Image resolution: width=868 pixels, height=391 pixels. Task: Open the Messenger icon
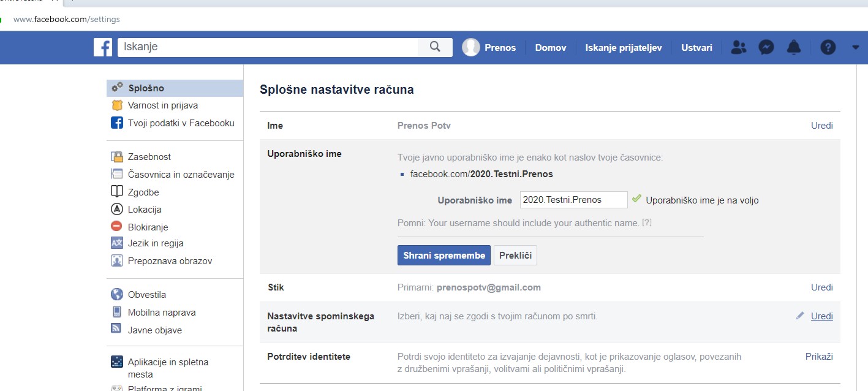click(x=766, y=47)
